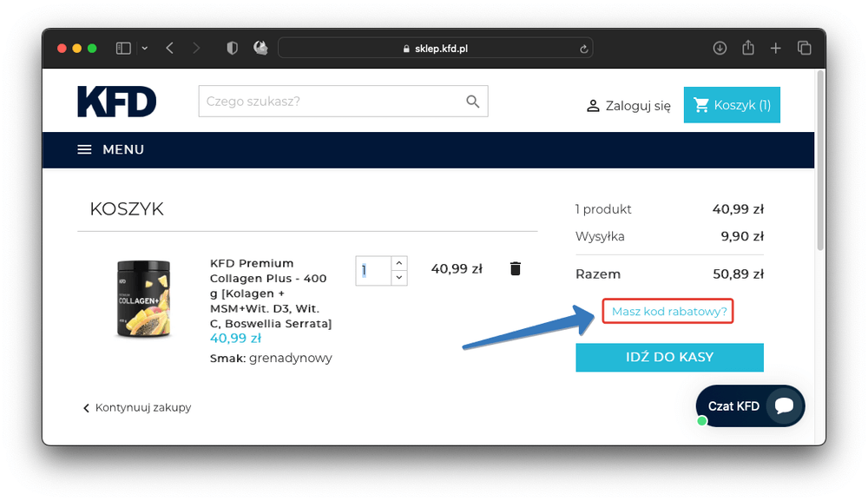Image resolution: width=868 pixels, height=501 pixels.
Task: Click the Collagen+ product thumbnail
Action: (144, 299)
